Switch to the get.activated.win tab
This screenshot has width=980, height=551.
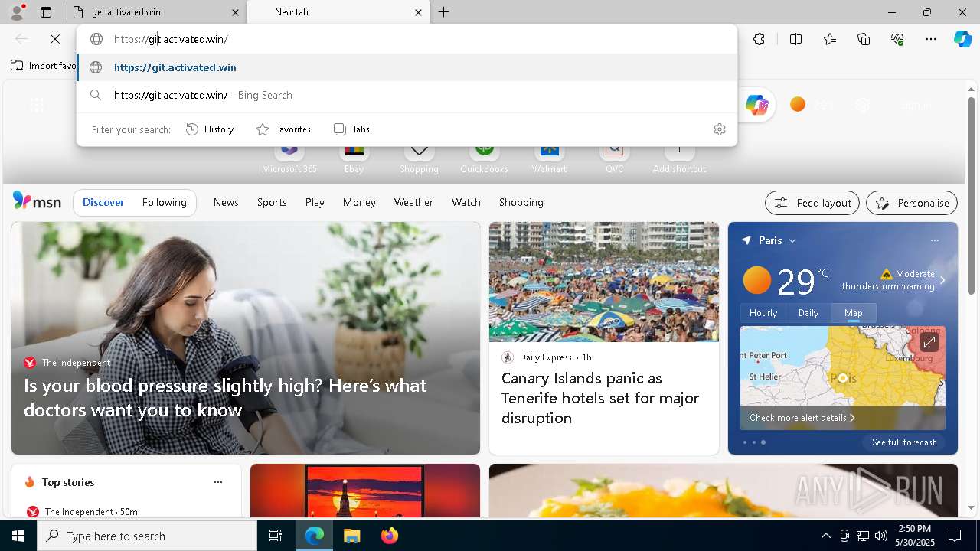pos(153,12)
